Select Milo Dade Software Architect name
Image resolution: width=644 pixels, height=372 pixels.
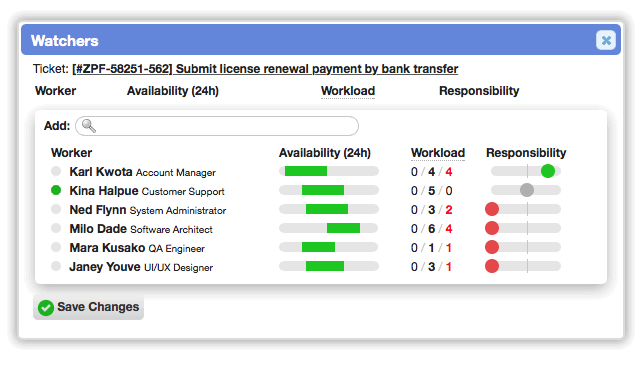(141, 229)
